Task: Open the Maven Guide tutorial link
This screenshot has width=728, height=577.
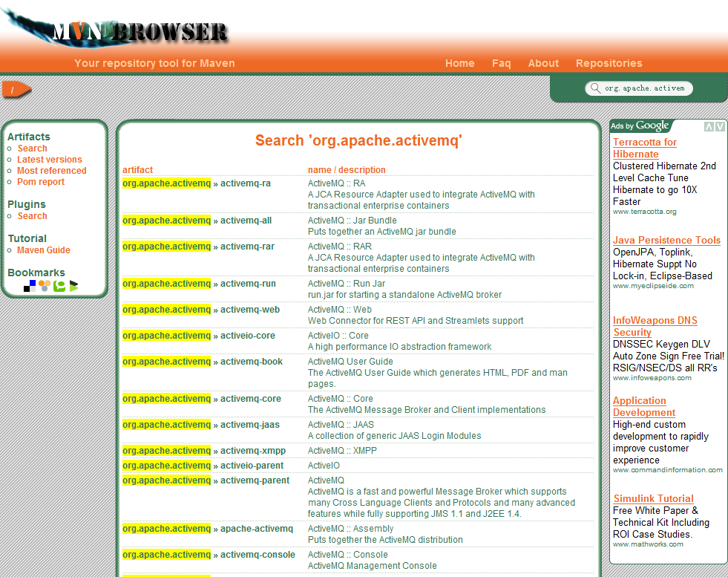Action: (44, 250)
